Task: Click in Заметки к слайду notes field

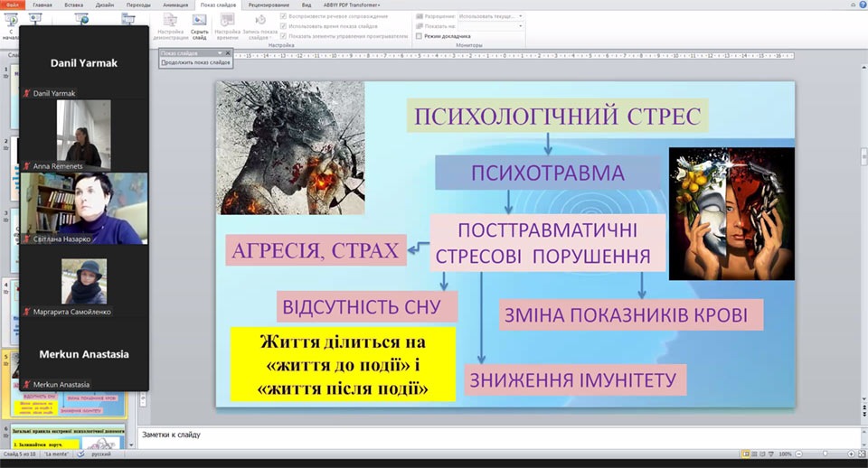Action: click(497, 437)
